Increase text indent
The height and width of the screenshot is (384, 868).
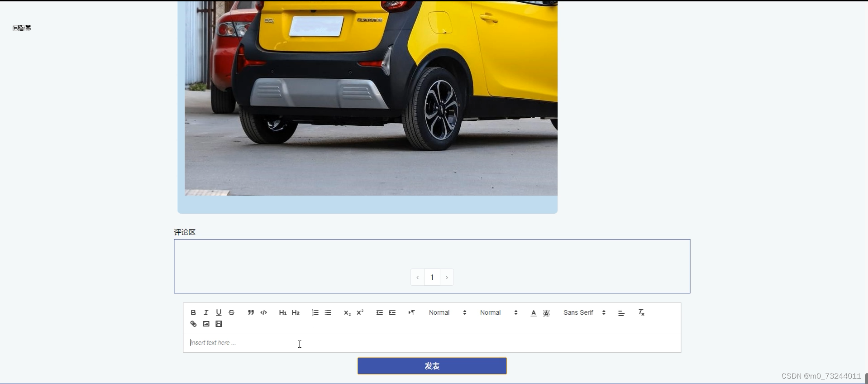pos(392,312)
